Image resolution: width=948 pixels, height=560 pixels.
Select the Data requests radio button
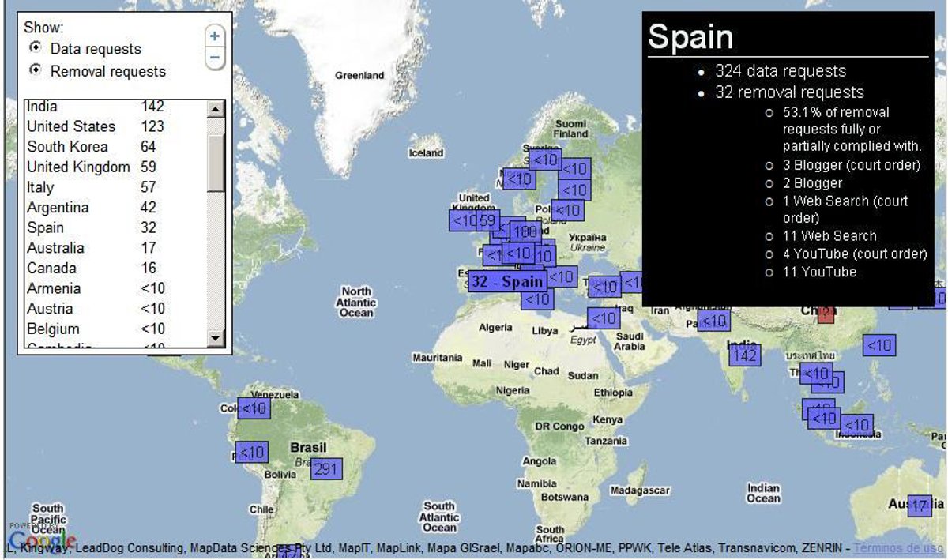tap(36, 48)
